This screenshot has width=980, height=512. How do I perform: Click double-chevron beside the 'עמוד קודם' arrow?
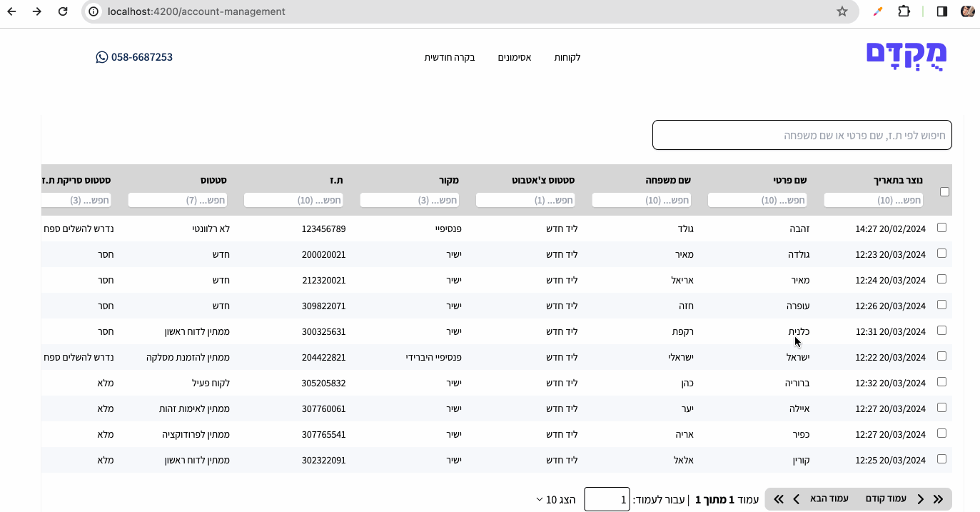pos(938,499)
